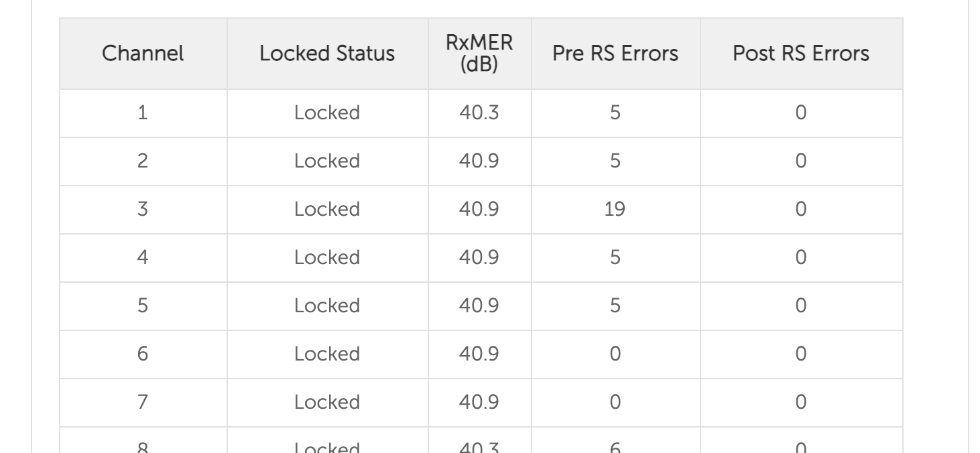Select channel 3 number cell
The width and height of the screenshot is (980, 453).
pyautogui.click(x=143, y=209)
